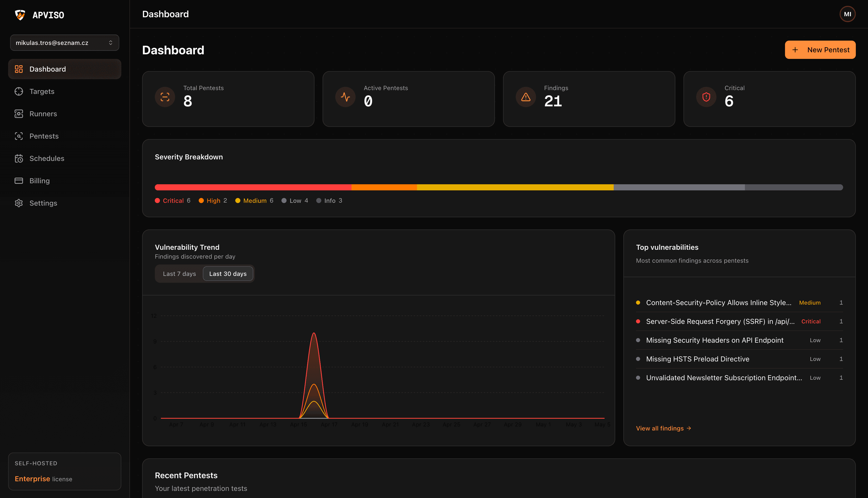
Task: Click the Low 4 legend entry
Action: [x=295, y=201]
